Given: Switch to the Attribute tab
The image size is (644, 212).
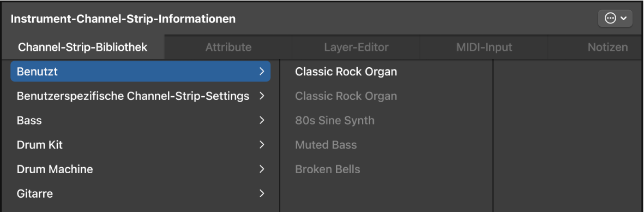Looking at the screenshot, I should 228,48.
